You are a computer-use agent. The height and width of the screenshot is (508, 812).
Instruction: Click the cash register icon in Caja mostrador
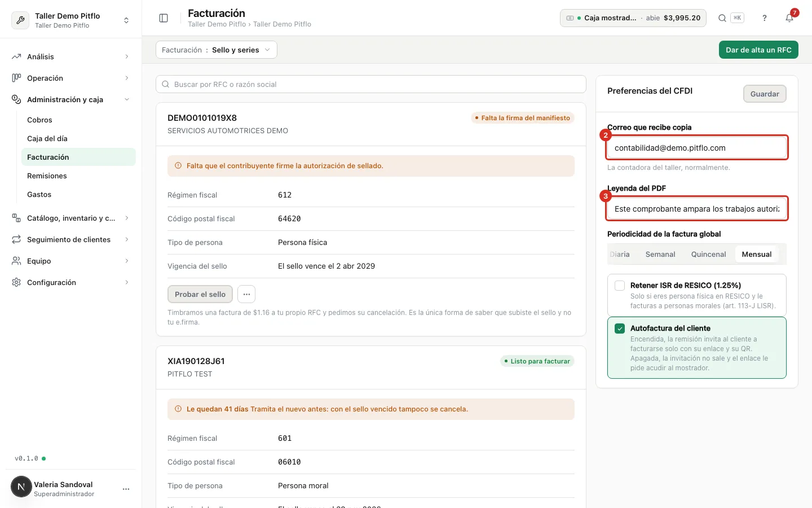570,18
